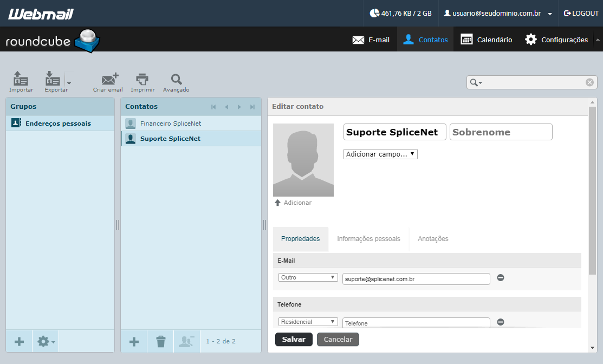Screen dimensions: 603x364
Task: Delete selected contact with trash icon
Action: click(161, 341)
